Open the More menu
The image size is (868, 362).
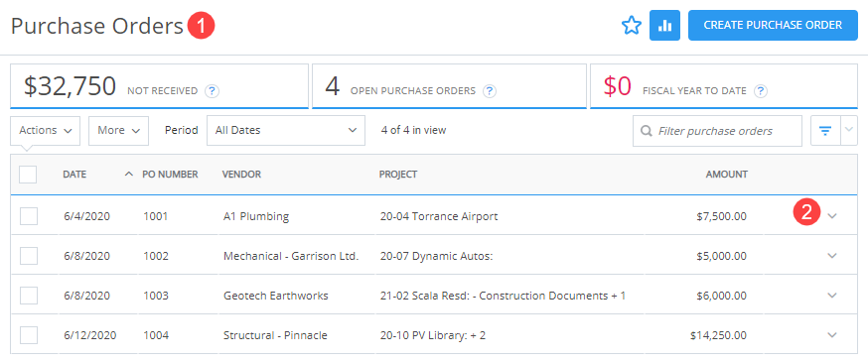tap(118, 131)
